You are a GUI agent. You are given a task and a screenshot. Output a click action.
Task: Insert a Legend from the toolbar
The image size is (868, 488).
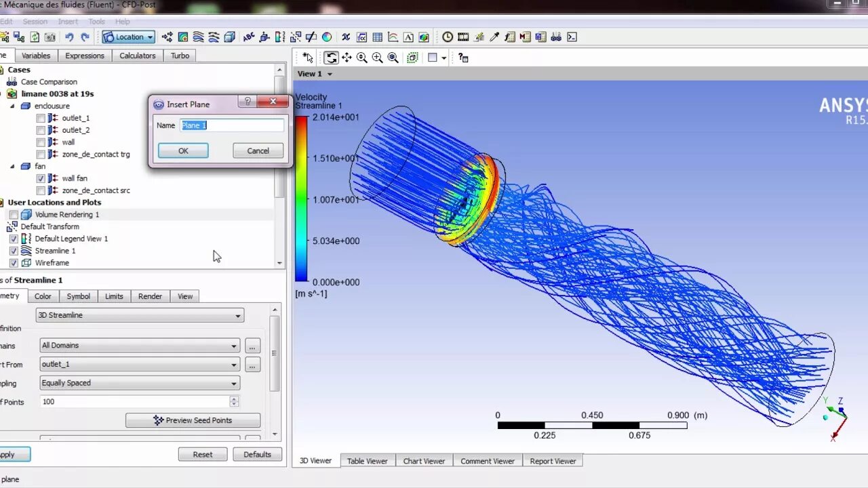(280, 37)
